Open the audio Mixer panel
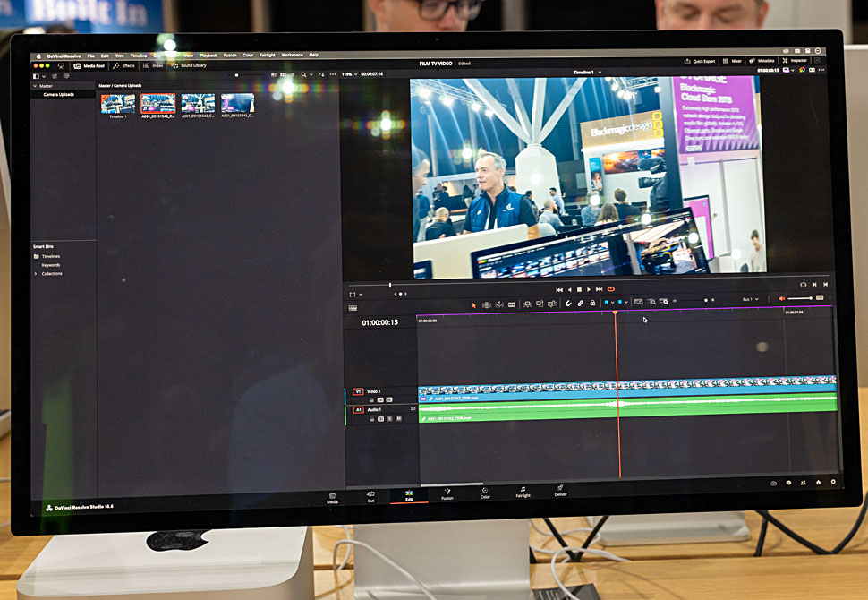868x600 pixels. [733, 61]
